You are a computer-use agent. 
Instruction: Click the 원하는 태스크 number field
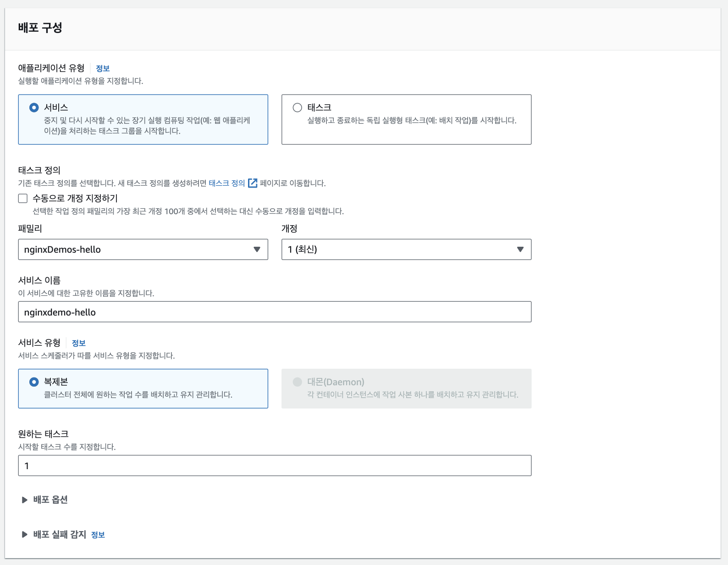click(x=275, y=466)
